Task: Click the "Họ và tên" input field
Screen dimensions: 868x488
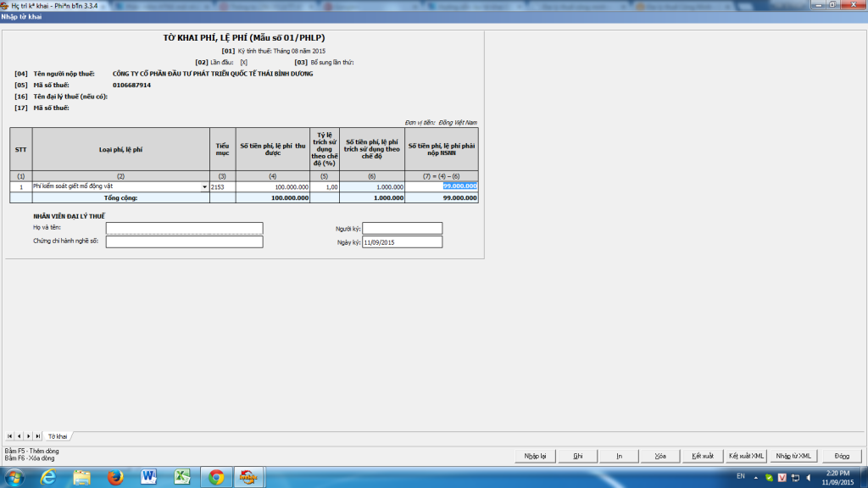Action: 184,228
